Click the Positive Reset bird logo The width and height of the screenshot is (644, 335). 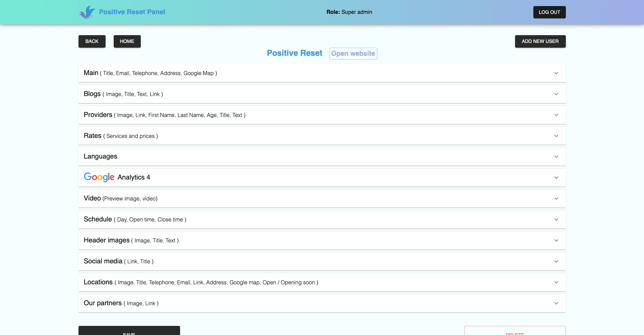coord(87,12)
